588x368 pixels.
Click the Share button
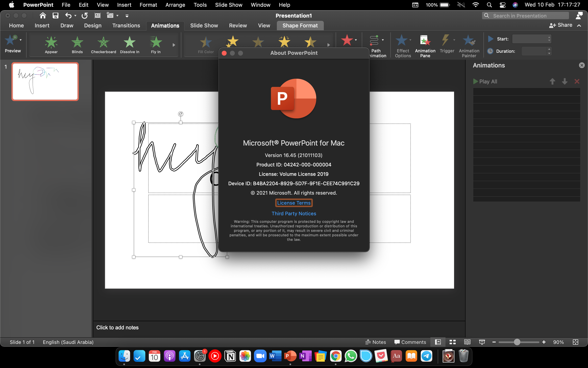point(561,25)
